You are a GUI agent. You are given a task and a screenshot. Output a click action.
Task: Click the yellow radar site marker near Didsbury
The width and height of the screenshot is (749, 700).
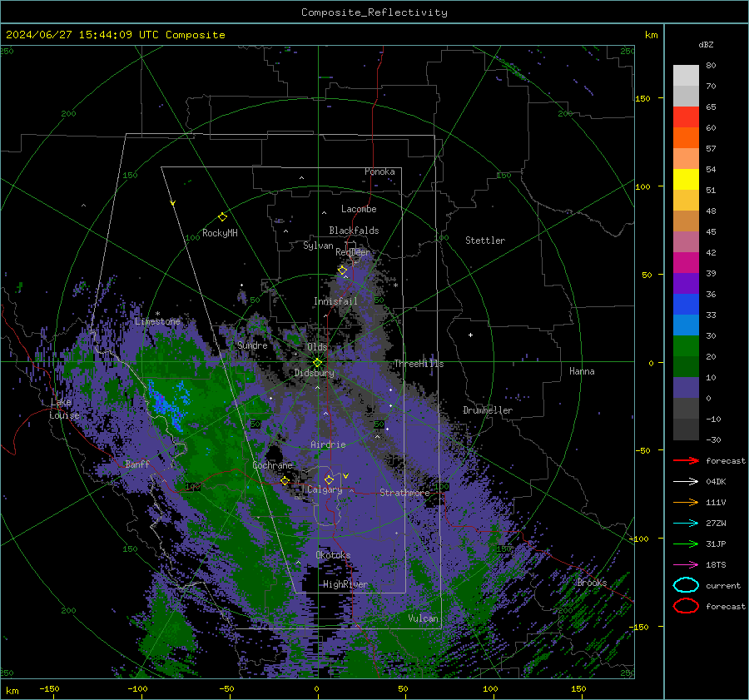317,363
